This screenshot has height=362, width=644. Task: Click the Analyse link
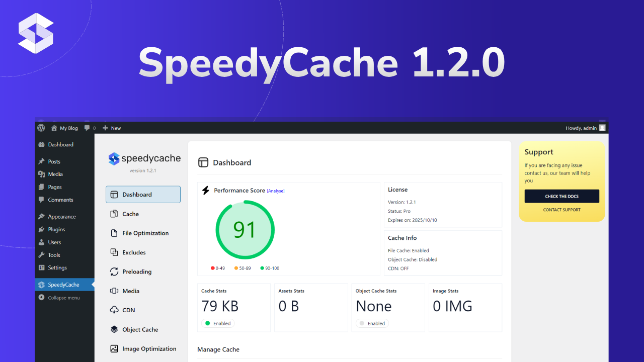(x=276, y=191)
